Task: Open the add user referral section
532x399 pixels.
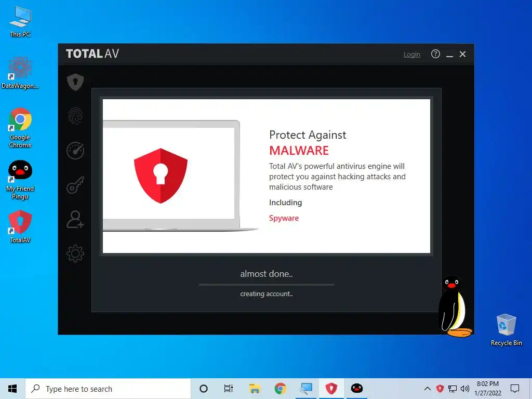Action: coord(75,219)
